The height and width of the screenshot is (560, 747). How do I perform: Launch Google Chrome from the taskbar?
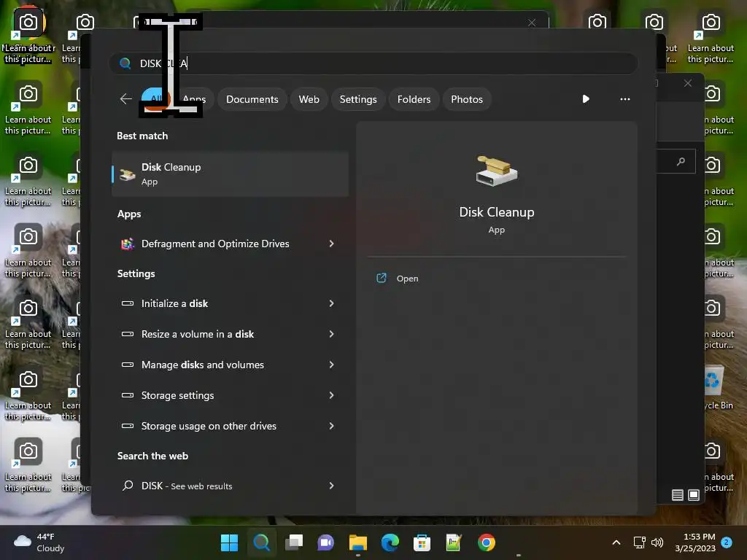pos(486,542)
